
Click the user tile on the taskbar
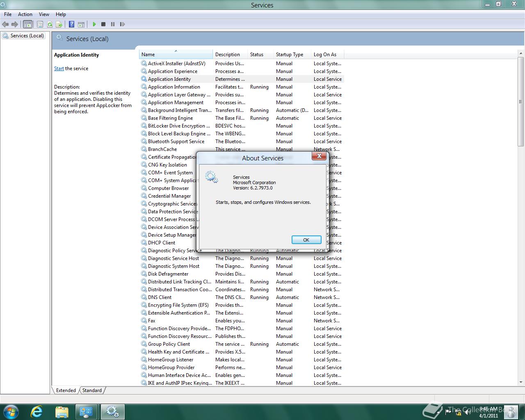(511, 411)
